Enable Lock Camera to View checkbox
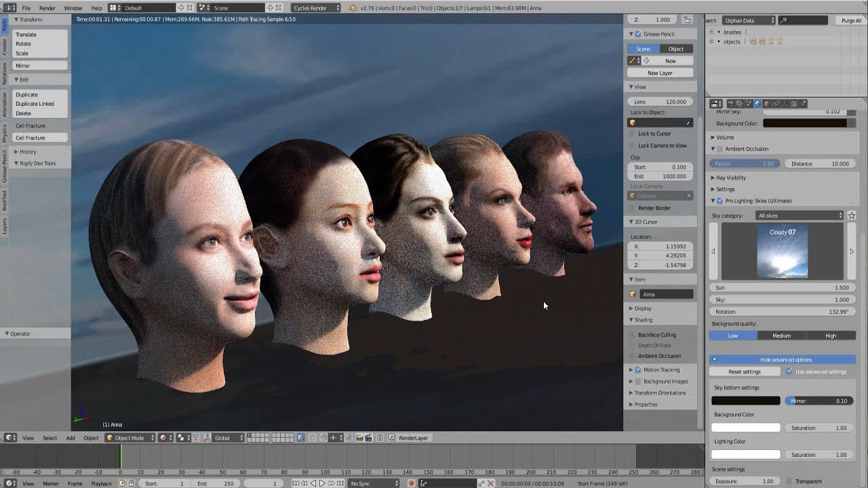The width and height of the screenshot is (868, 488). point(633,146)
